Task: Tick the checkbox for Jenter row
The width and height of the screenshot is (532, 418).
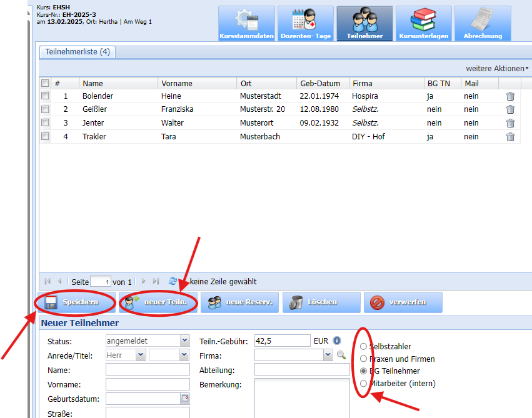Action: tap(45, 123)
